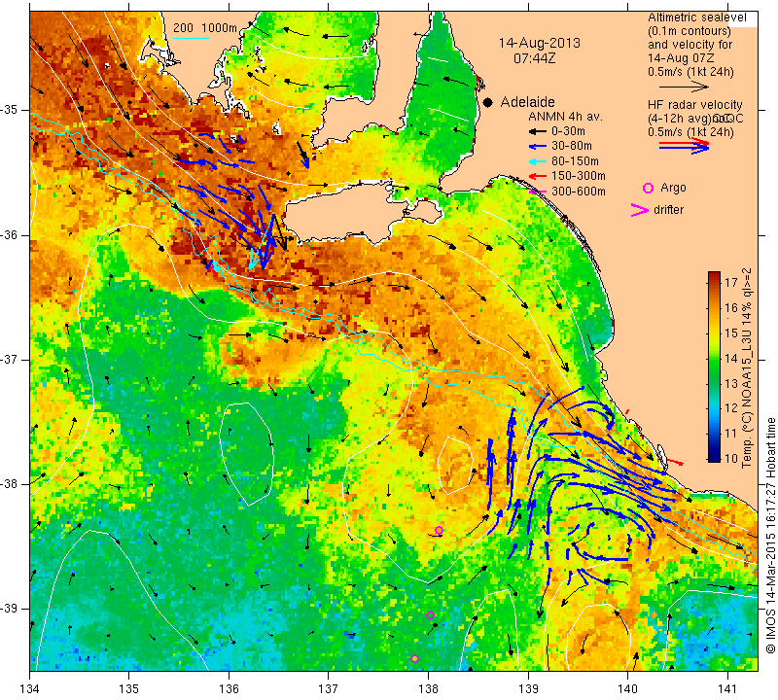Click the temperature colorbar at 17 degrees
The height and width of the screenshot is (700, 778).
coord(714,283)
